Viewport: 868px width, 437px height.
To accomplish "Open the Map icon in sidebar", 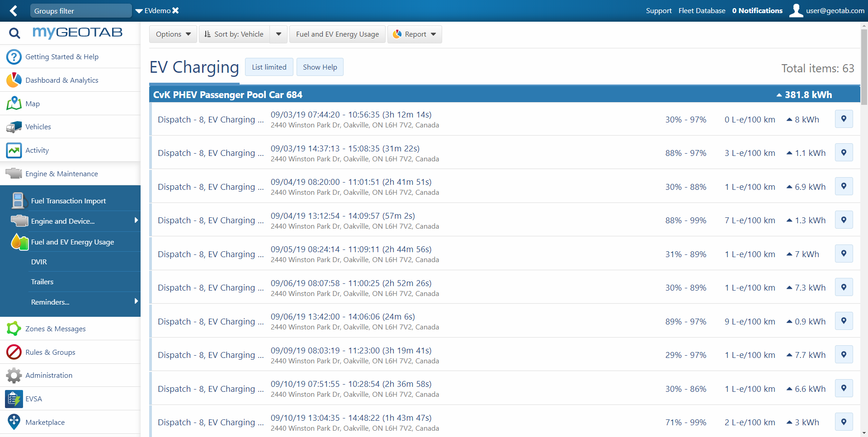I will 14,103.
